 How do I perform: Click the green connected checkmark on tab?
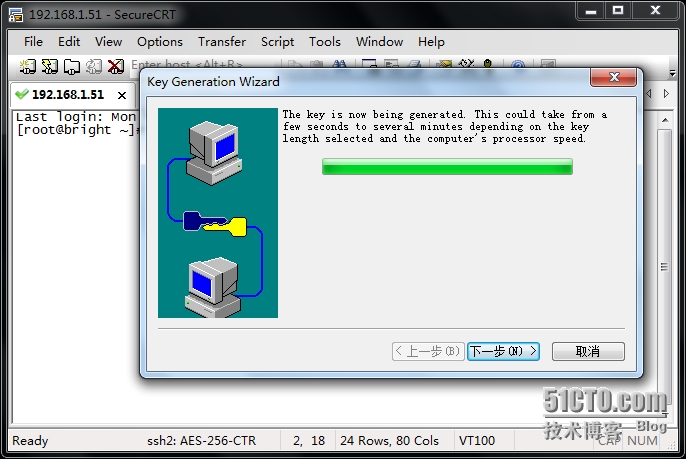tap(21, 94)
